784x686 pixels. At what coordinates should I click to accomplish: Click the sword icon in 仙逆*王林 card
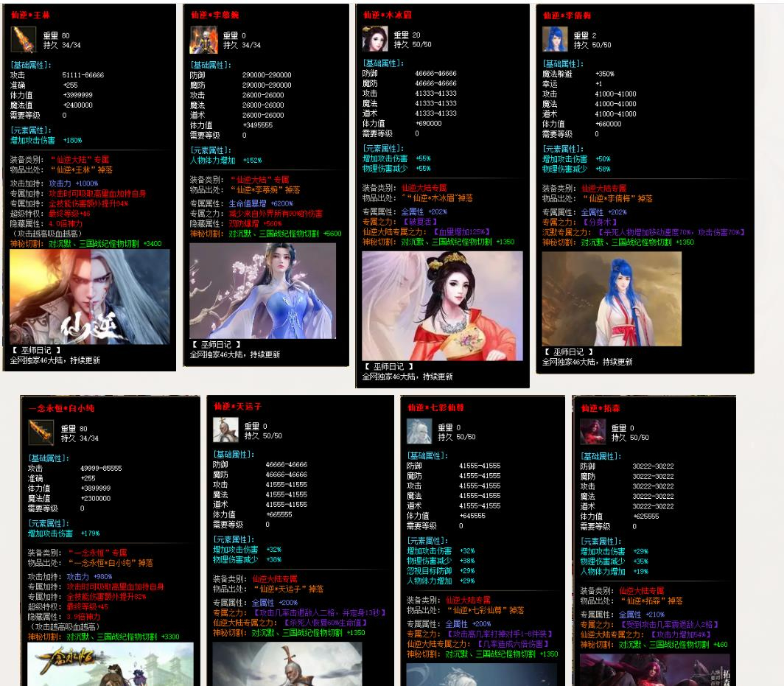coord(24,40)
